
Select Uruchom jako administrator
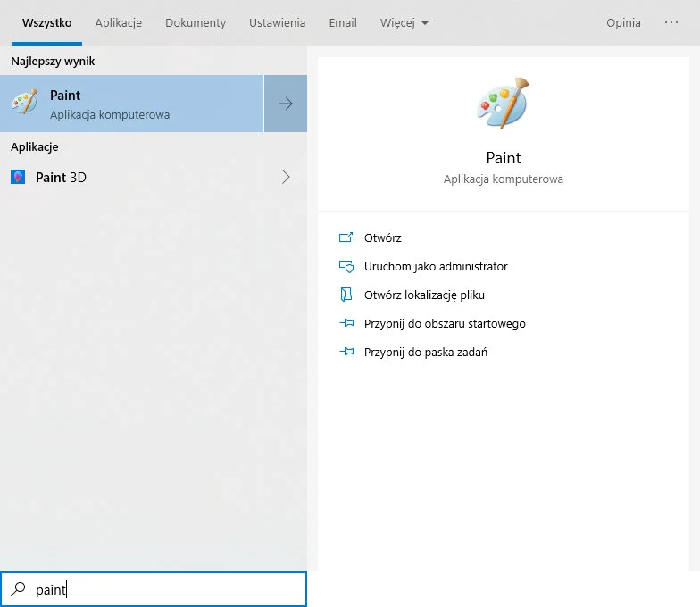click(x=436, y=267)
